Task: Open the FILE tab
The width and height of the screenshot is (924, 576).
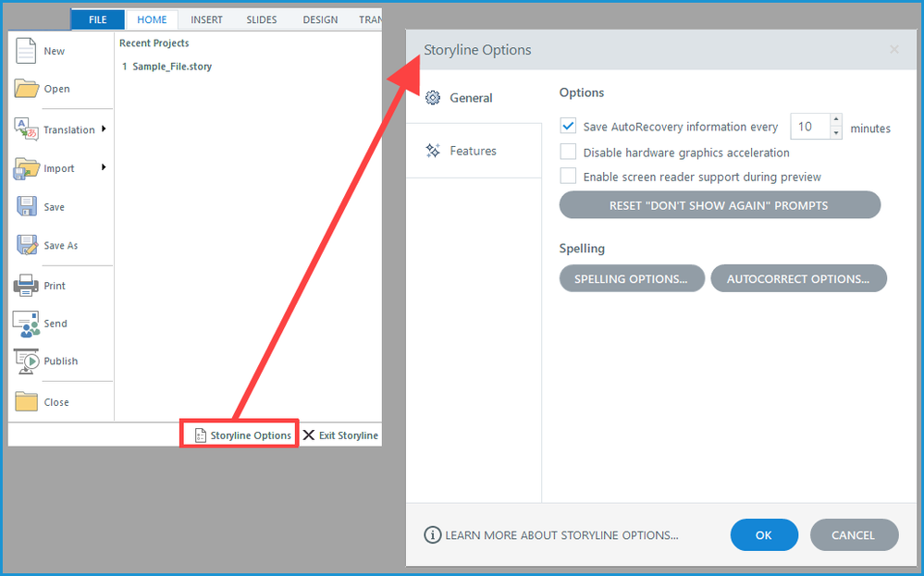Action: [98, 19]
